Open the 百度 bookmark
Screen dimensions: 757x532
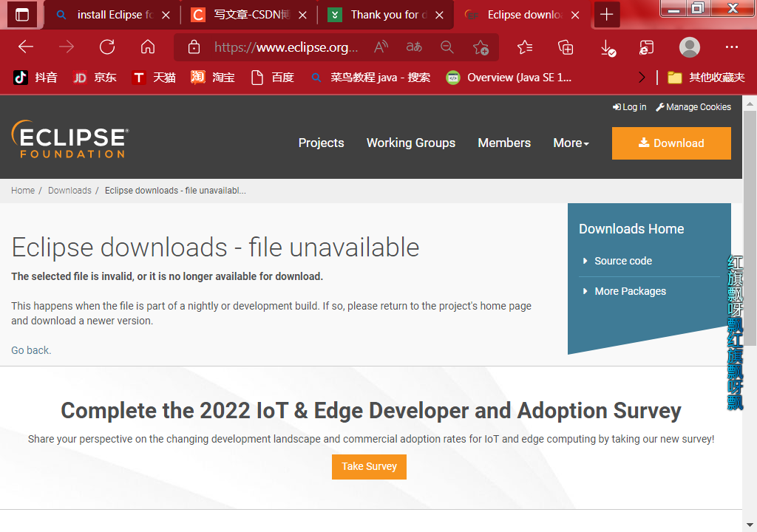(273, 78)
